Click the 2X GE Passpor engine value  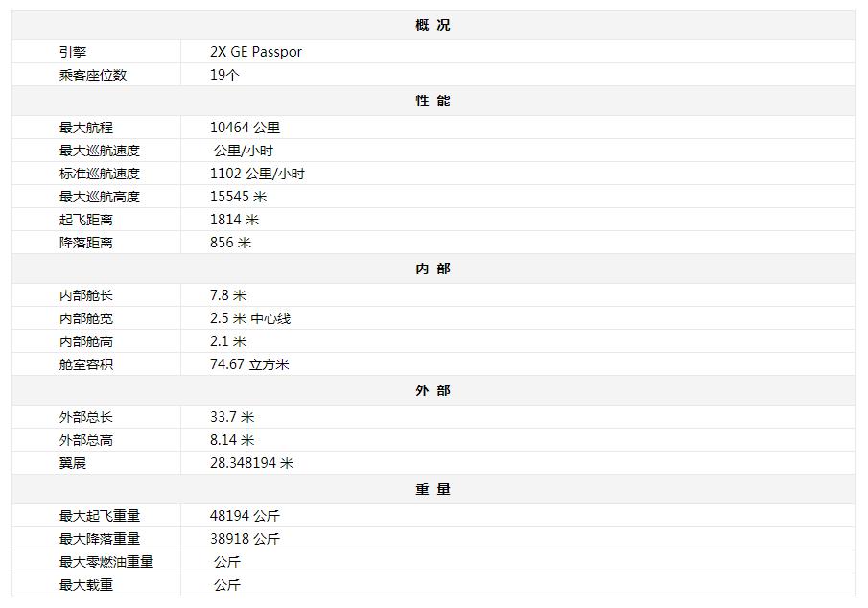point(256,52)
